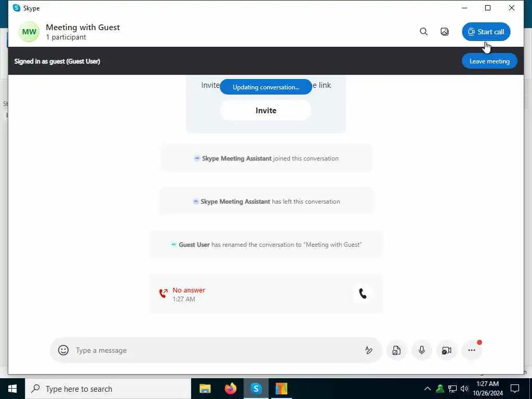Image resolution: width=532 pixels, height=399 pixels.
Task: Click the add files icon
Action: pos(396,350)
